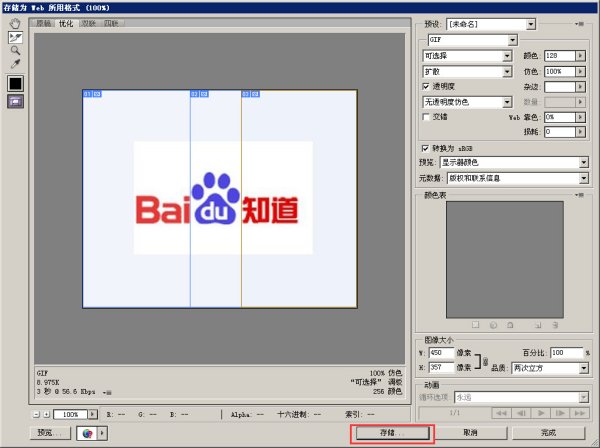Click the lock color icon below color table
The image size is (600, 448).
pyautogui.click(x=510, y=325)
